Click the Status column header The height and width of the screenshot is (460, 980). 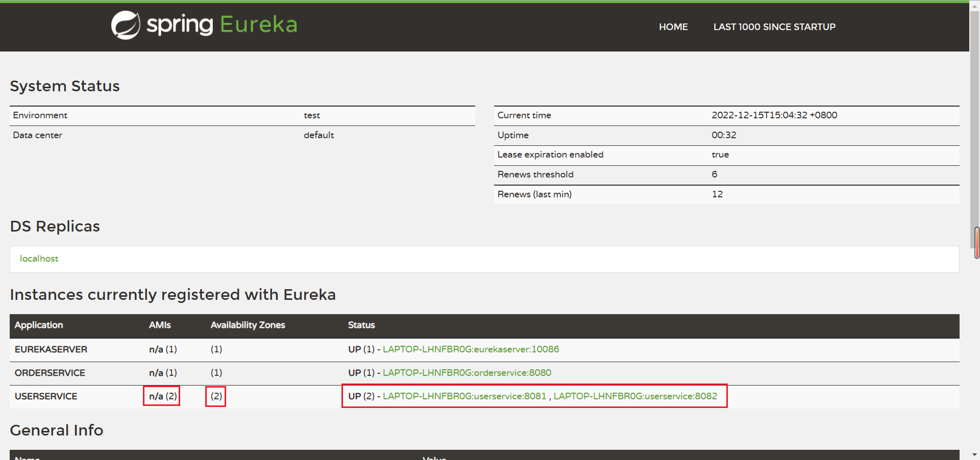[361, 325]
